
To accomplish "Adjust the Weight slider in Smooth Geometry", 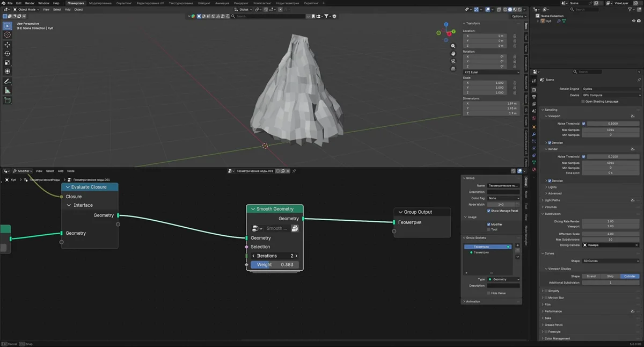I will click(x=275, y=265).
